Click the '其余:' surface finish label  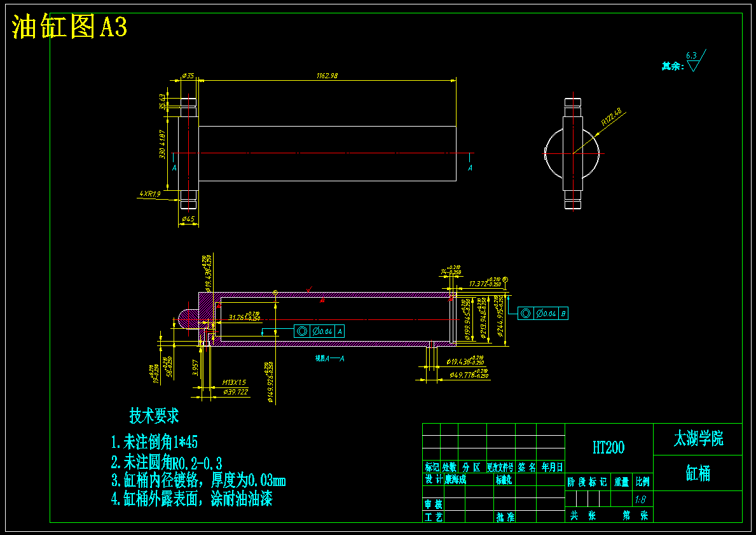[673, 66]
